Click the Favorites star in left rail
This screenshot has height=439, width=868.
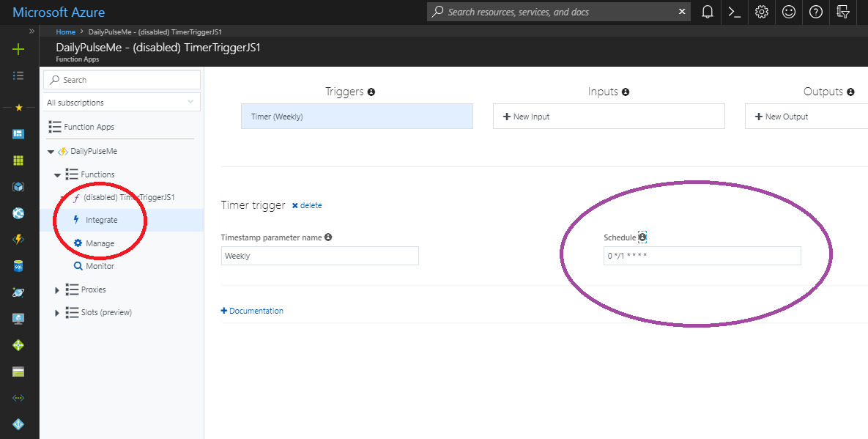point(18,107)
